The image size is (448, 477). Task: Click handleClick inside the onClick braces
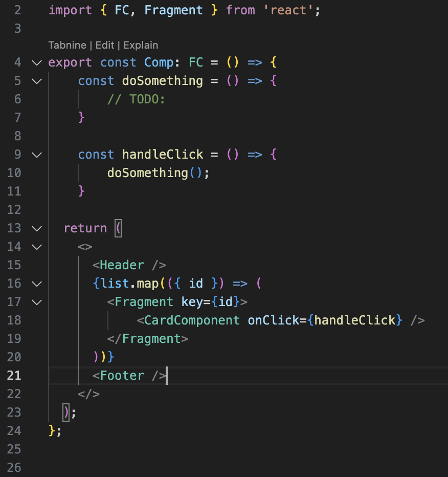point(355,320)
